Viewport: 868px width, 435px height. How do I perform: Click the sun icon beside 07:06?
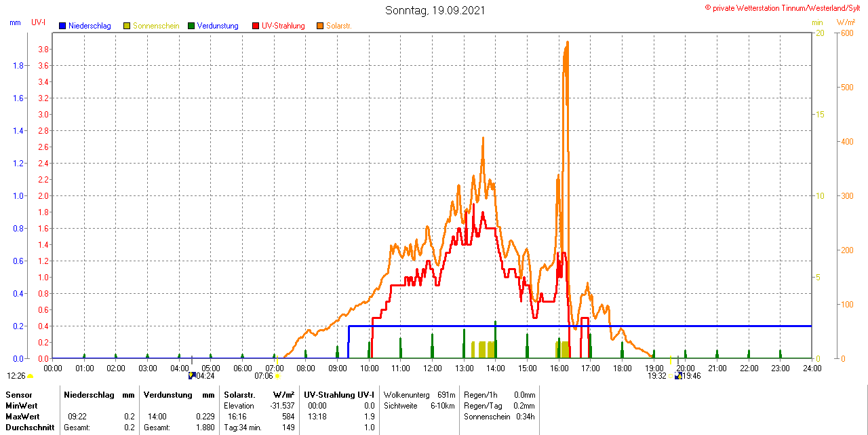pos(277,376)
